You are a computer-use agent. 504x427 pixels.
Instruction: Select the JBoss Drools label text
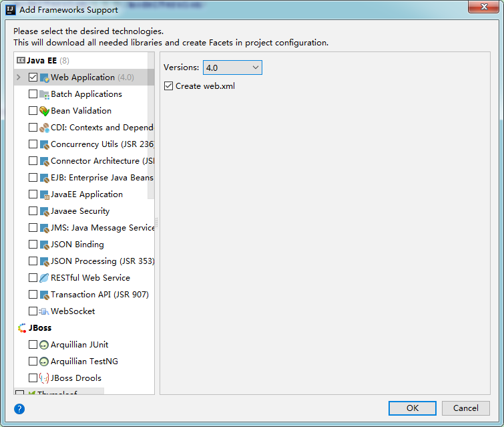pyautogui.click(x=76, y=378)
